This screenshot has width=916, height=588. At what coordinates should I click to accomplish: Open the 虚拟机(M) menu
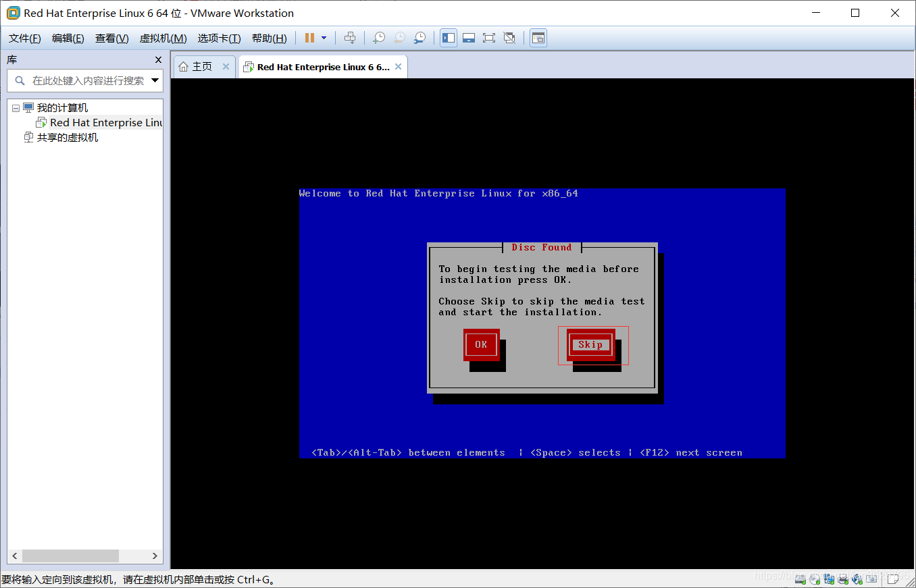163,38
